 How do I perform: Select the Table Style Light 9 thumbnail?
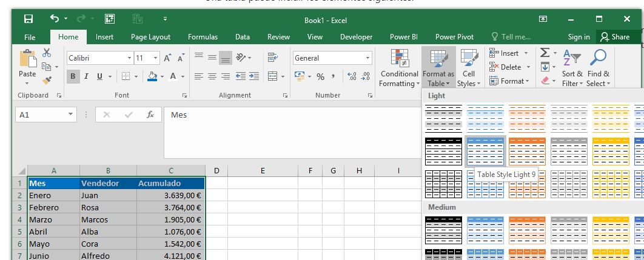[x=486, y=151]
